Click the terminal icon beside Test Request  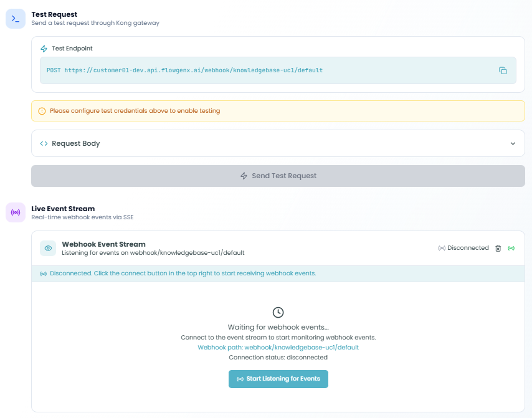tap(16, 19)
